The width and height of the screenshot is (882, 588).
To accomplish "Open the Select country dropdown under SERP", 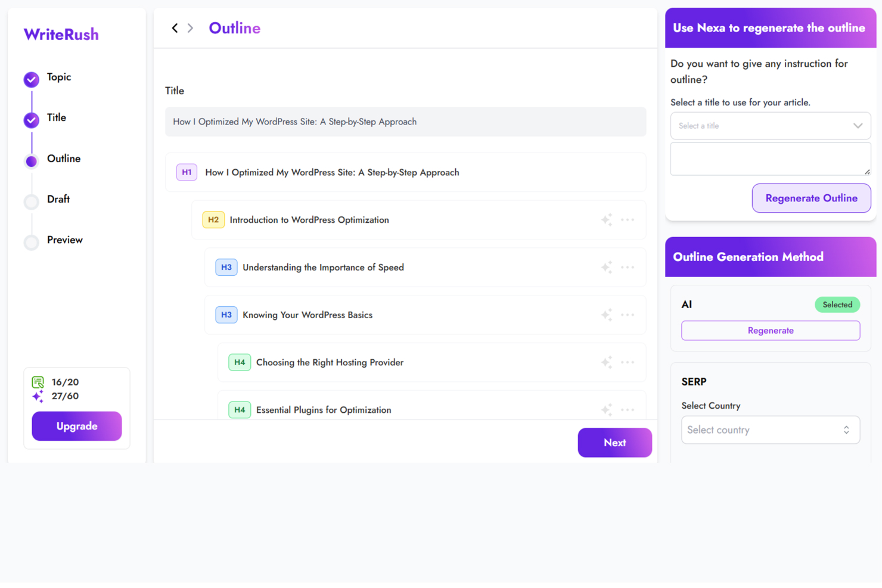I will point(770,430).
